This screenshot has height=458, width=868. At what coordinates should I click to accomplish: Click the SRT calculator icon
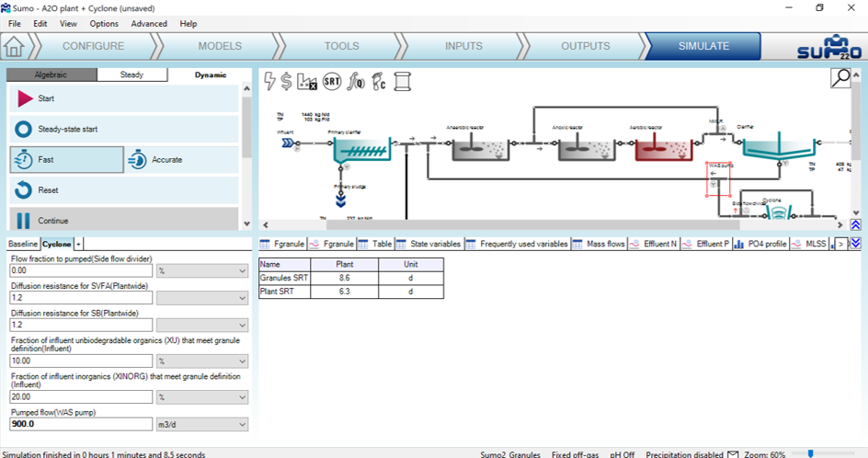point(331,82)
